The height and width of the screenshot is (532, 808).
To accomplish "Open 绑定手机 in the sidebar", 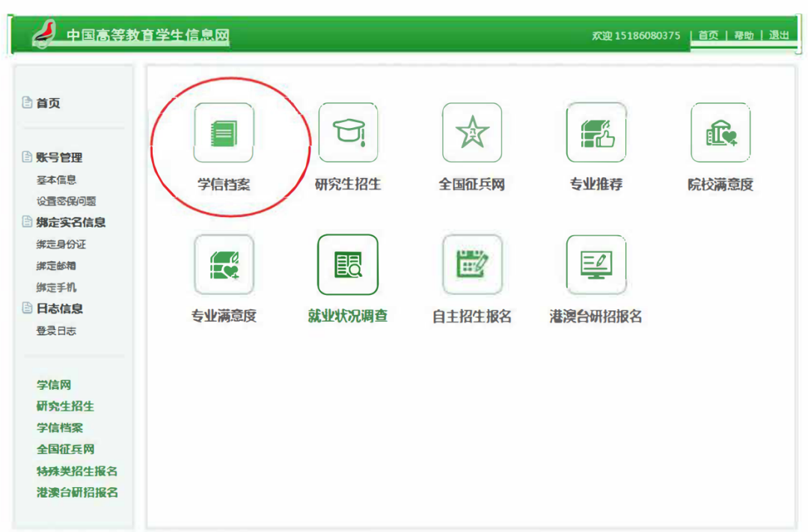I will click(56, 287).
